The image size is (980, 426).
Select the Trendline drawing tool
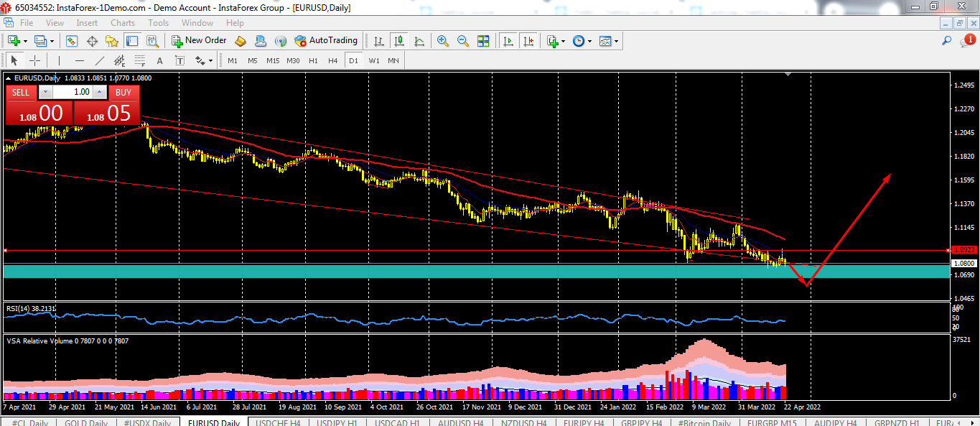(99, 60)
